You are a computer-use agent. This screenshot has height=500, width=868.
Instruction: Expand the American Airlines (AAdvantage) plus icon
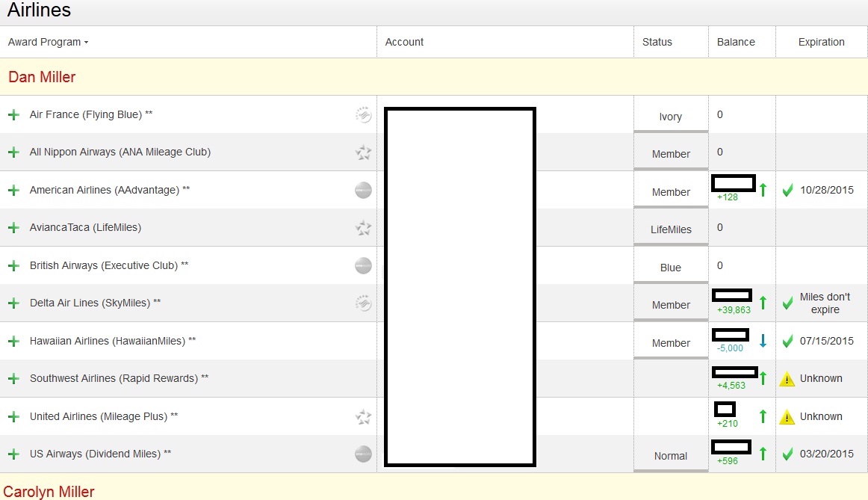13,191
